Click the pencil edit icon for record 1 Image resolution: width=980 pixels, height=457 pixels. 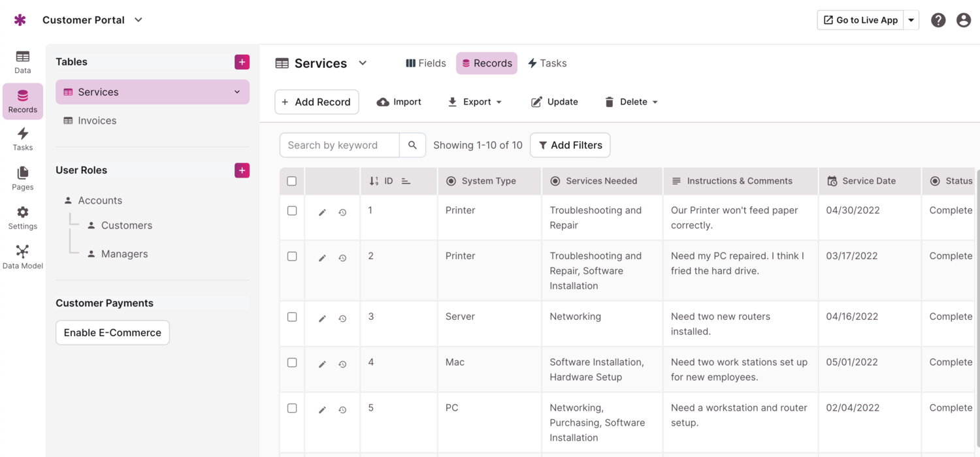click(x=322, y=213)
